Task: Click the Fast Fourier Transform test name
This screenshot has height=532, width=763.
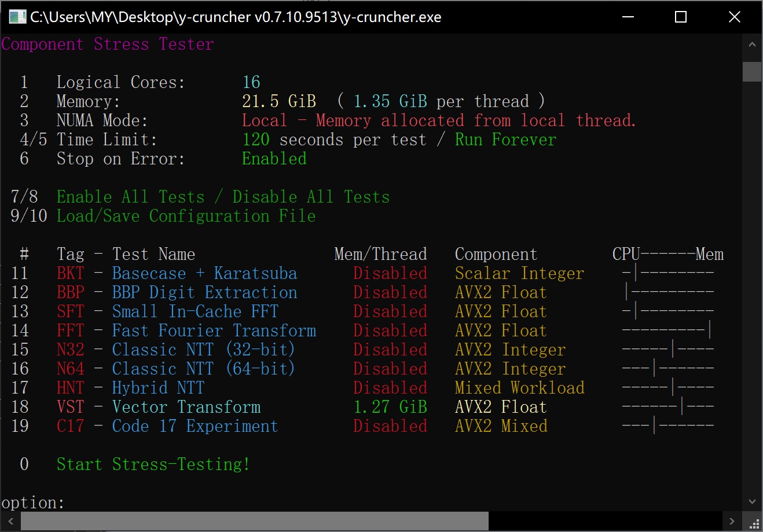Action: pos(214,331)
